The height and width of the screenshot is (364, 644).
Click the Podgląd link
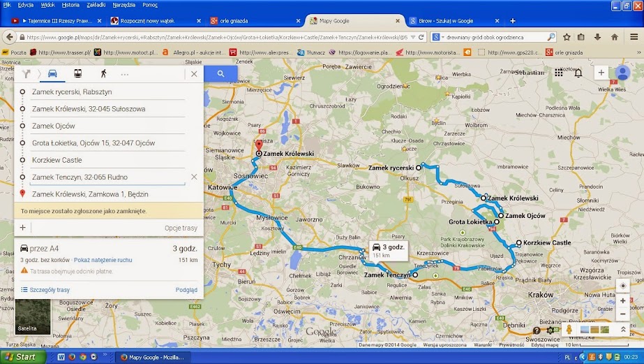click(186, 289)
